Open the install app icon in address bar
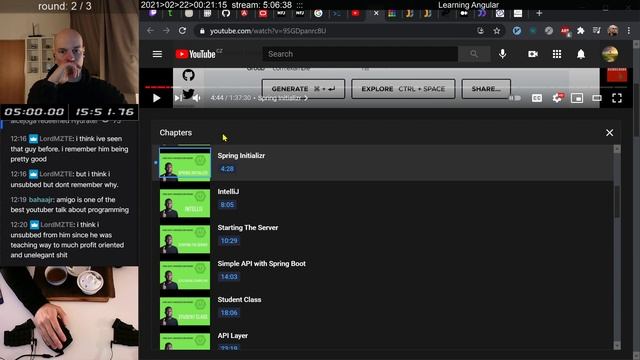Image resolution: width=640 pixels, height=360 pixels. (x=480, y=31)
